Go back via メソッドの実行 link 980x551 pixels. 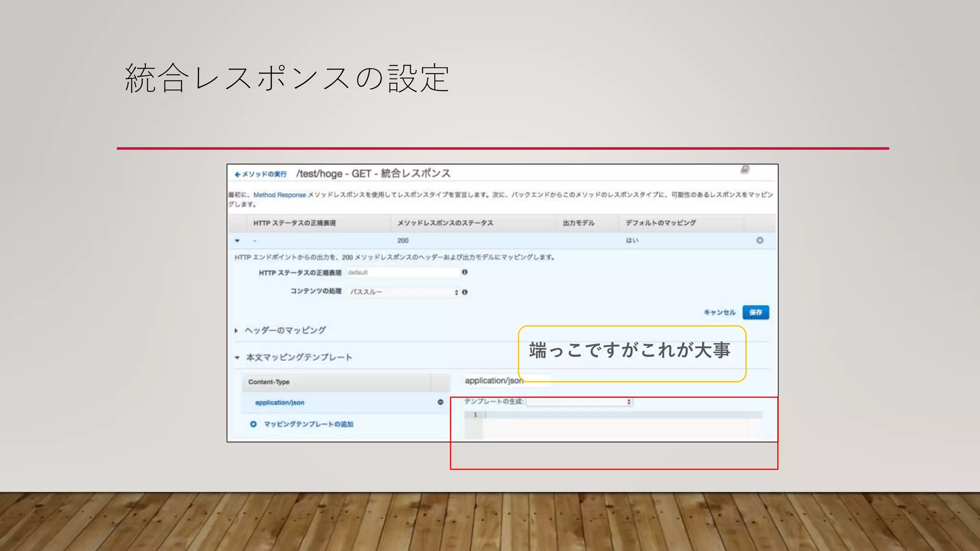pyautogui.click(x=260, y=174)
